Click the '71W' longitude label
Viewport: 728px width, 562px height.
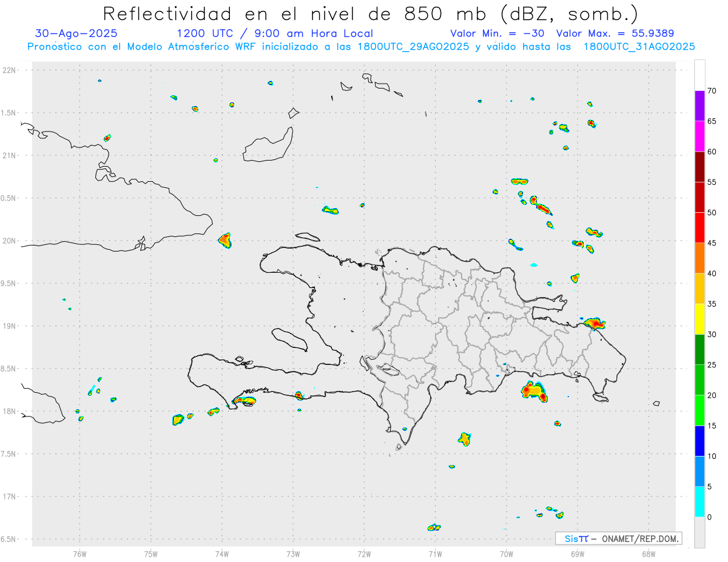click(435, 554)
